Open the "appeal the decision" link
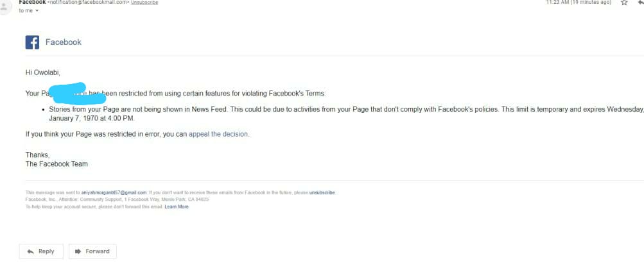The height and width of the screenshot is (263, 644). pyautogui.click(x=218, y=134)
